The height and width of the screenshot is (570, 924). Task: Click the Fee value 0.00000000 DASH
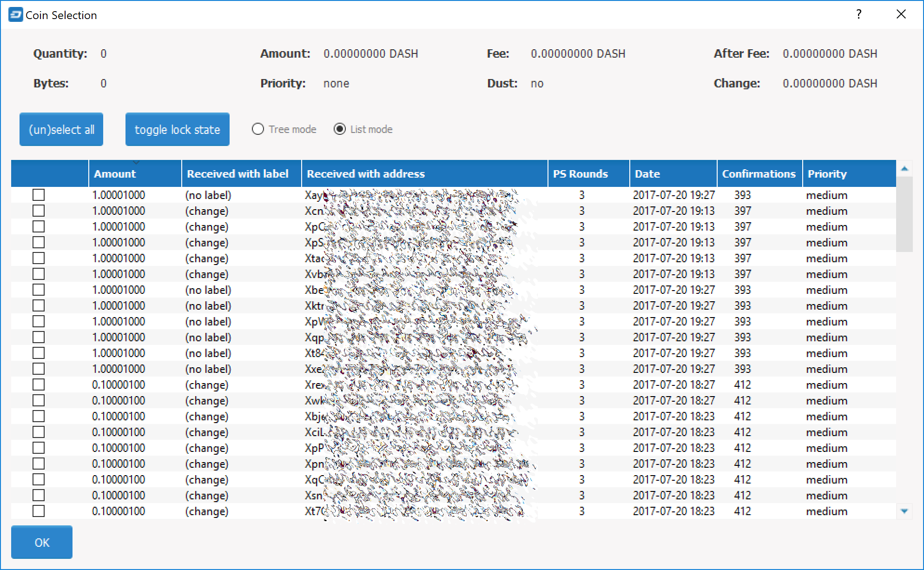tap(578, 53)
